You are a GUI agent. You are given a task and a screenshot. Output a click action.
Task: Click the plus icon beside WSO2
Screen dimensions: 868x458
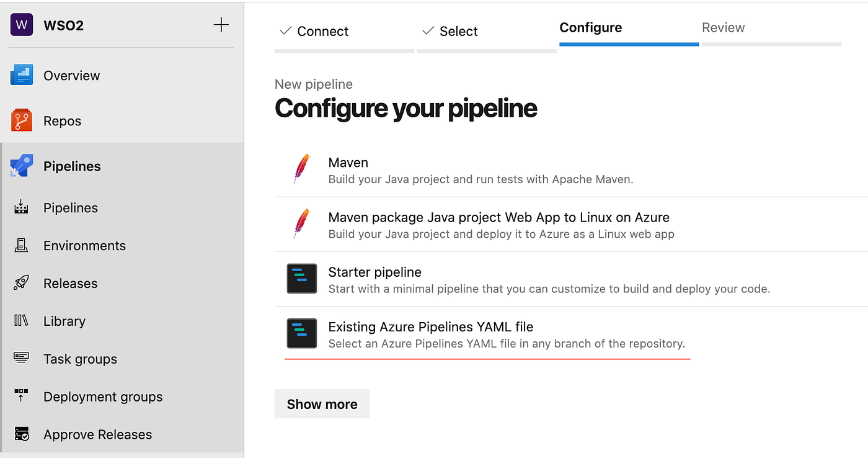click(x=221, y=25)
